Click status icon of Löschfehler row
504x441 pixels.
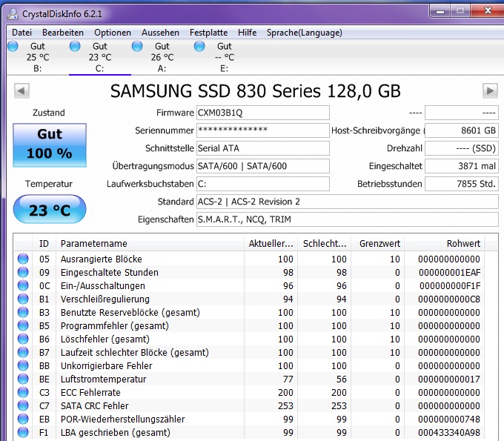[x=23, y=339]
